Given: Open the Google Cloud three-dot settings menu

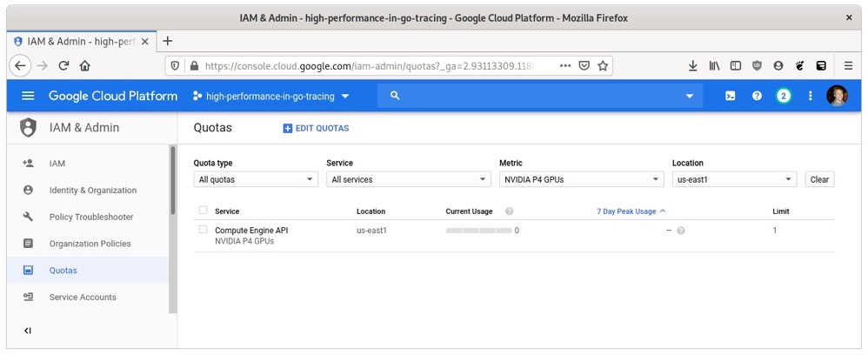Looking at the screenshot, I should pos(810,96).
